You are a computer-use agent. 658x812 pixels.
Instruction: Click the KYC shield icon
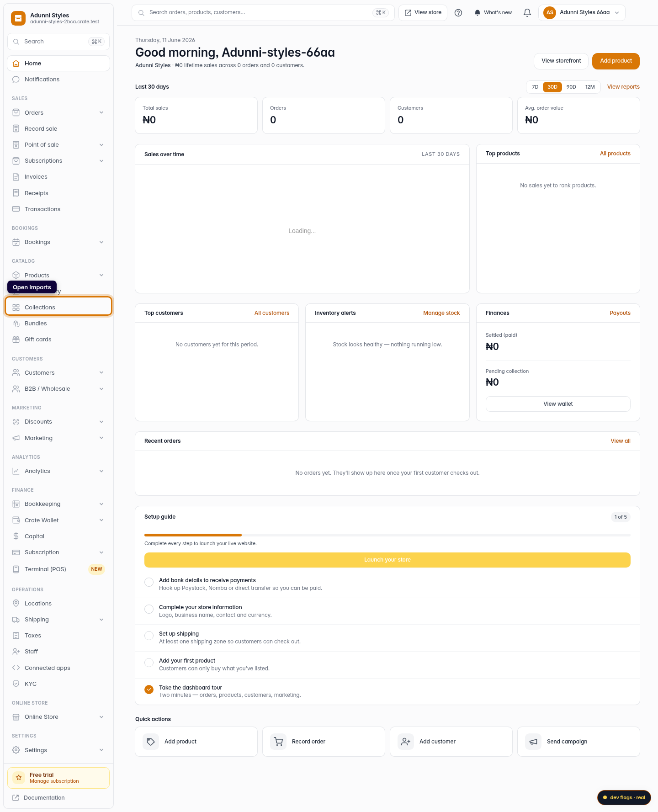tap(16, 684)
